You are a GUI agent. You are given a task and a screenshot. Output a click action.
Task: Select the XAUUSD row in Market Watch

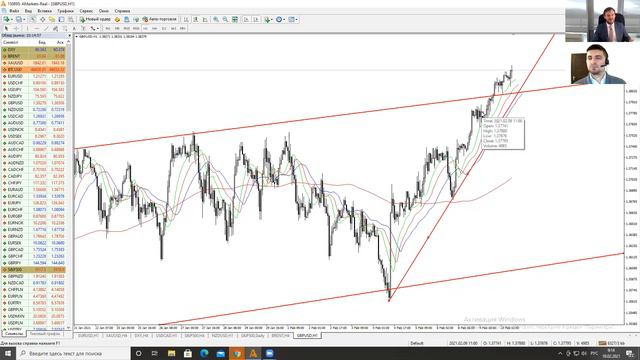click(x=33, y=63)
